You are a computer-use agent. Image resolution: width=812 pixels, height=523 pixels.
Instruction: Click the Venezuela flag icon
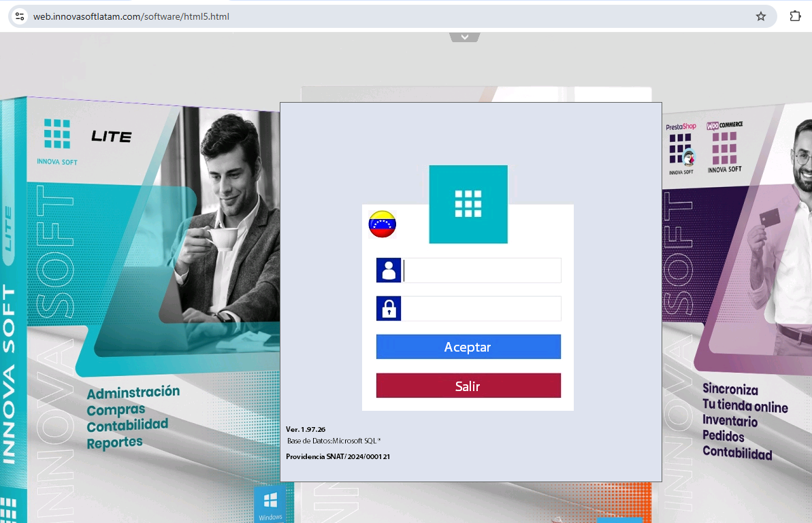point(383,224)
